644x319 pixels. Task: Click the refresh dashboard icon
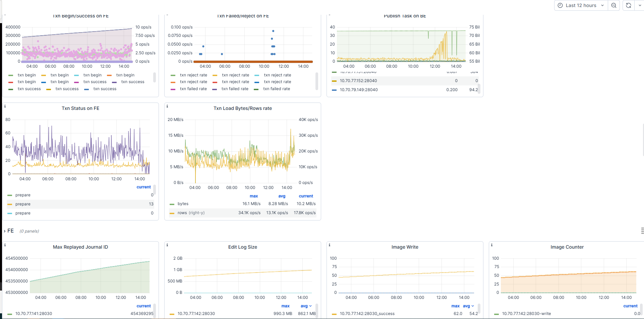[x=629, y=5]
